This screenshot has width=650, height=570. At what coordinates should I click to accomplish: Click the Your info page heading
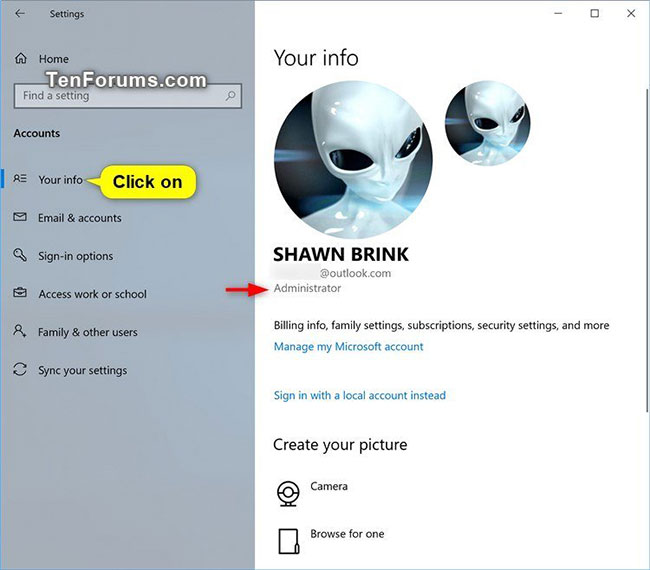tap(316, 58)
